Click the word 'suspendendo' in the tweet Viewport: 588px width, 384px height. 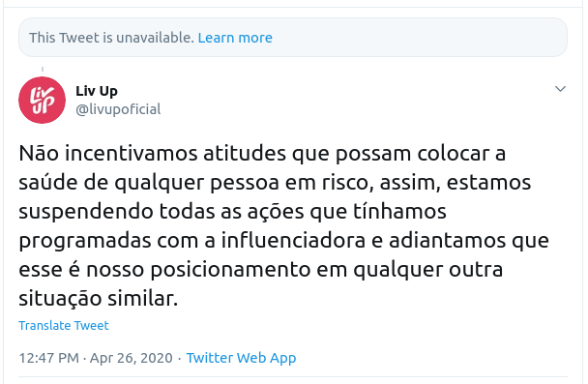pos(86,212)
